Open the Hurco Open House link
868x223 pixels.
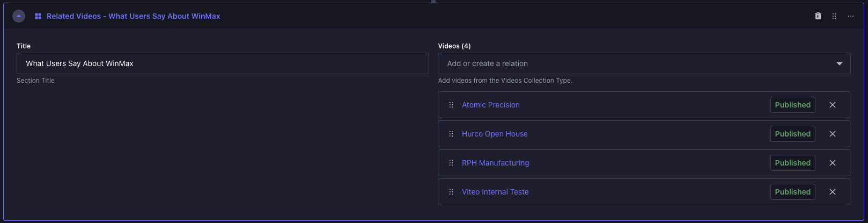tap(495, 134)
